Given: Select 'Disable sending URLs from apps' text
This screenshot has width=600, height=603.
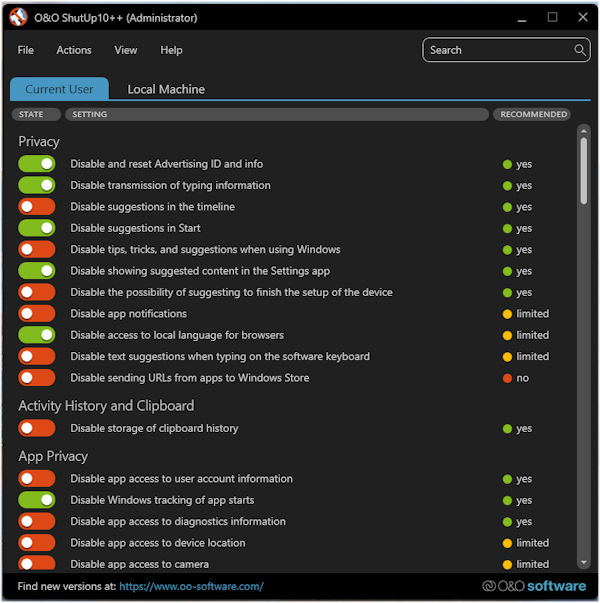Looking at the screenshot, I should point(190,378).
